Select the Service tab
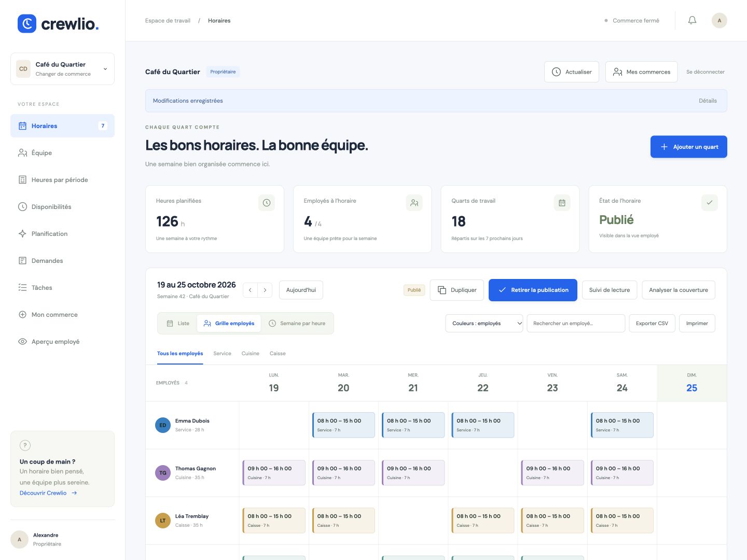The width and height of the screenshot is (747, 560). click(x=222, y=354)
